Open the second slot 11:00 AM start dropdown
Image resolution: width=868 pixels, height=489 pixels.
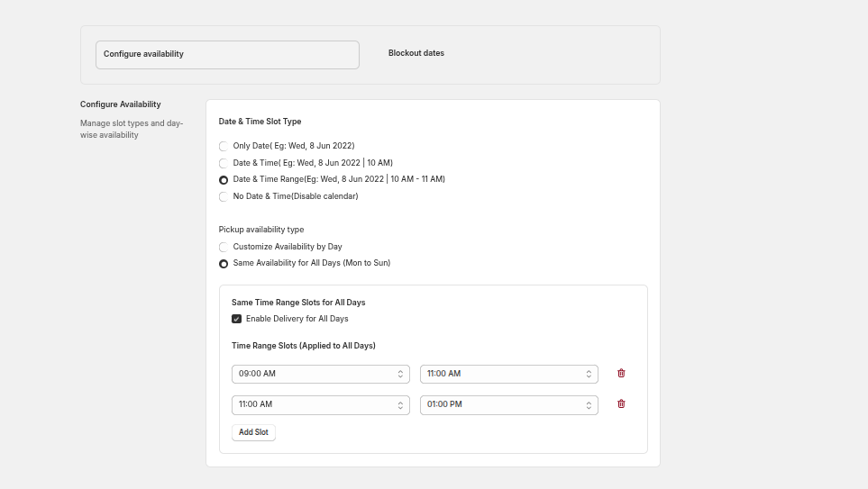point(321,405)
